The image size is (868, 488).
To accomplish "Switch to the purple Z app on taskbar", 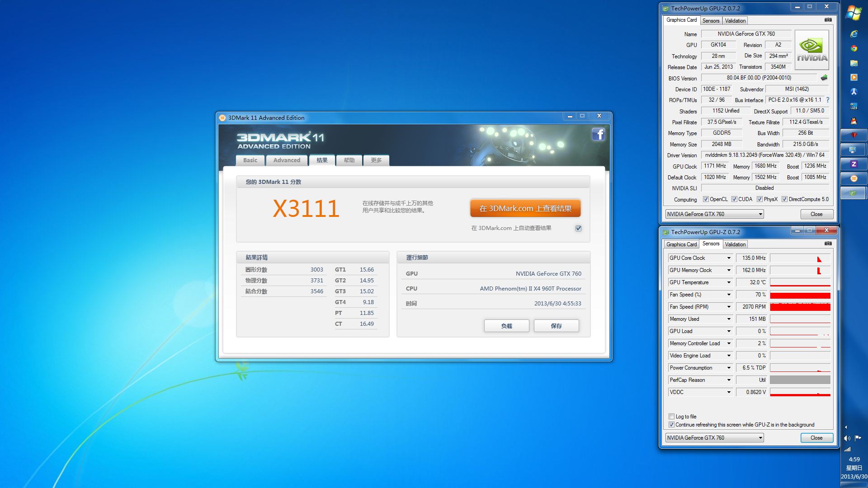I will click(x=854, y=164).
